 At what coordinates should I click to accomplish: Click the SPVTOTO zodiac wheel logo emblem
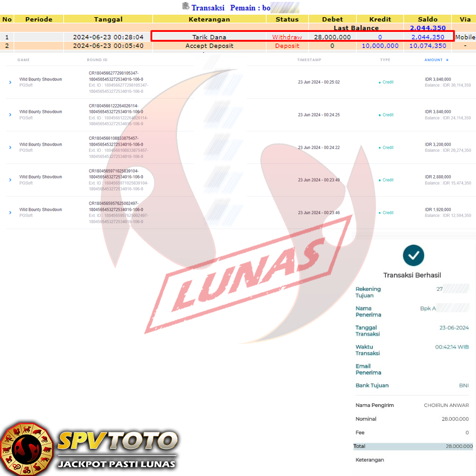26,448
